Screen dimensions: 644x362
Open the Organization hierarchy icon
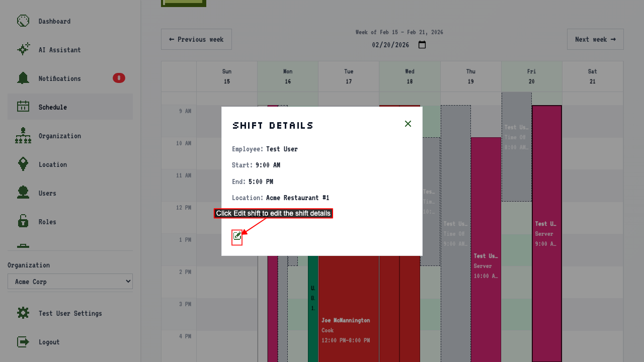click(x=23, y=136)
